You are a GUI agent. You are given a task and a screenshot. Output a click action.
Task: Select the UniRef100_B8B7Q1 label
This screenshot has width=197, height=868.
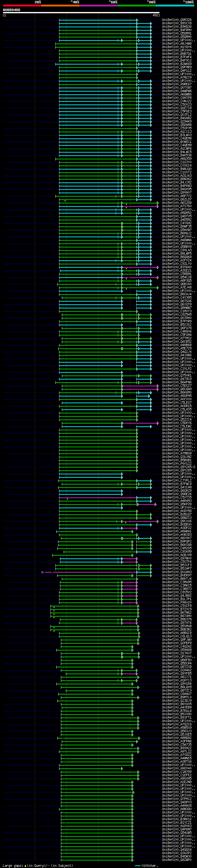tap(177, 54)
